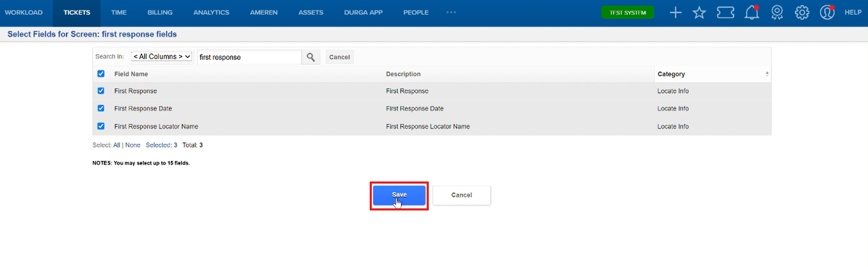Image resolution: width=868 pixels, height=267 pixels.
Task: Click Locate Info in First Response row
Action: (673, 91)
